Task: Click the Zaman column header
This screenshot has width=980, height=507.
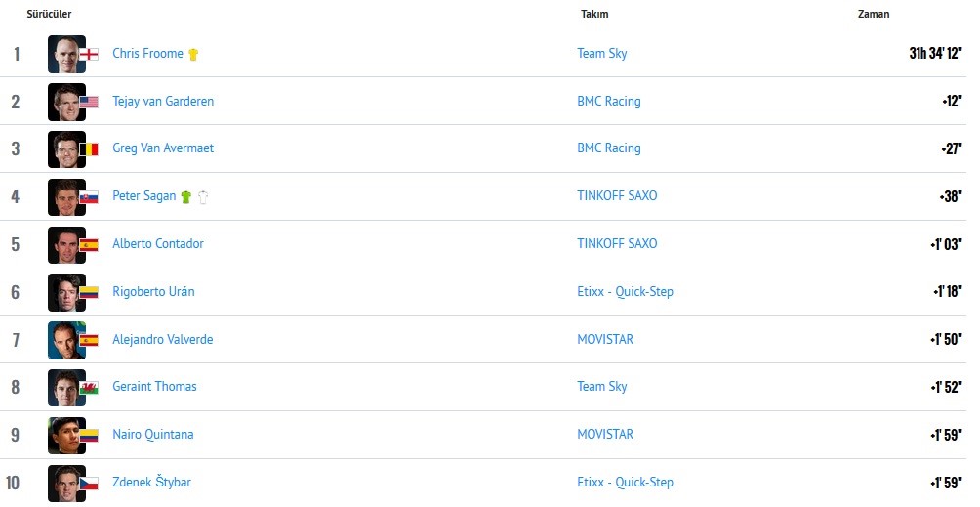Action: (x=874, y=15)
